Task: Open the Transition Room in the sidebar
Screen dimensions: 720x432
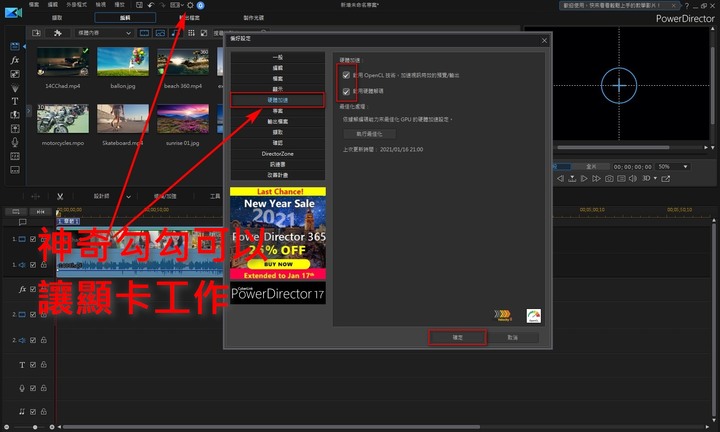Action: click(15, 115)
